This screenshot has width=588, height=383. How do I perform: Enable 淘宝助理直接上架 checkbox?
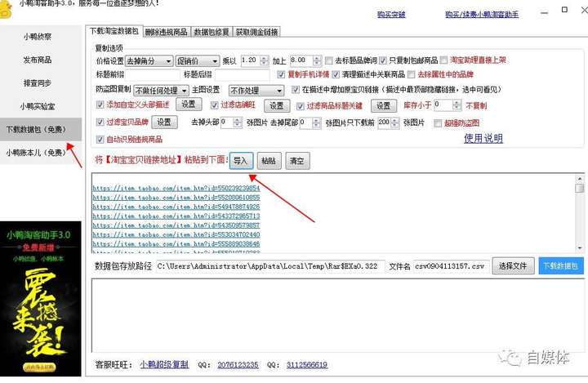(443, 60)
